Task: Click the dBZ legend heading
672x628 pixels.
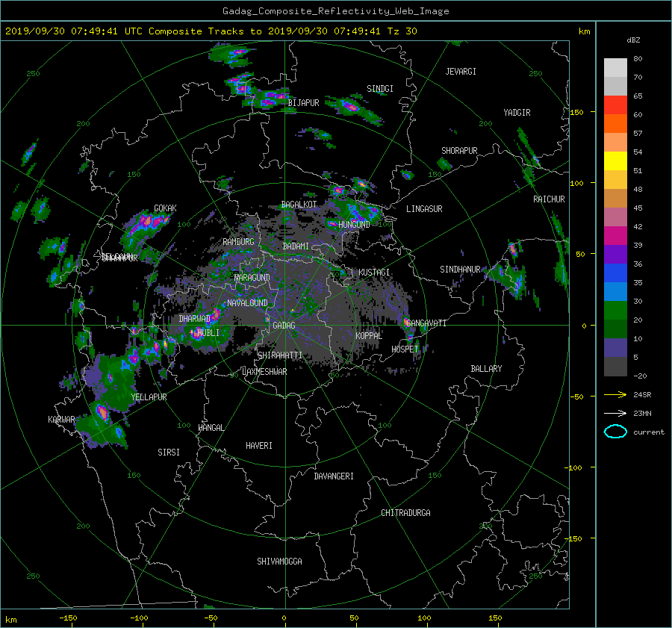Action: click(x=633, y=40)
